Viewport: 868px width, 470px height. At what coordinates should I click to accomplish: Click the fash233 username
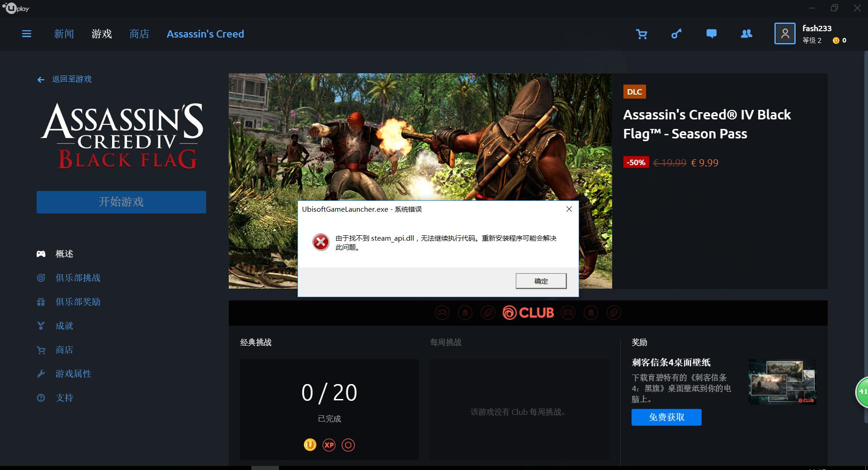click(x=817, y=28)
